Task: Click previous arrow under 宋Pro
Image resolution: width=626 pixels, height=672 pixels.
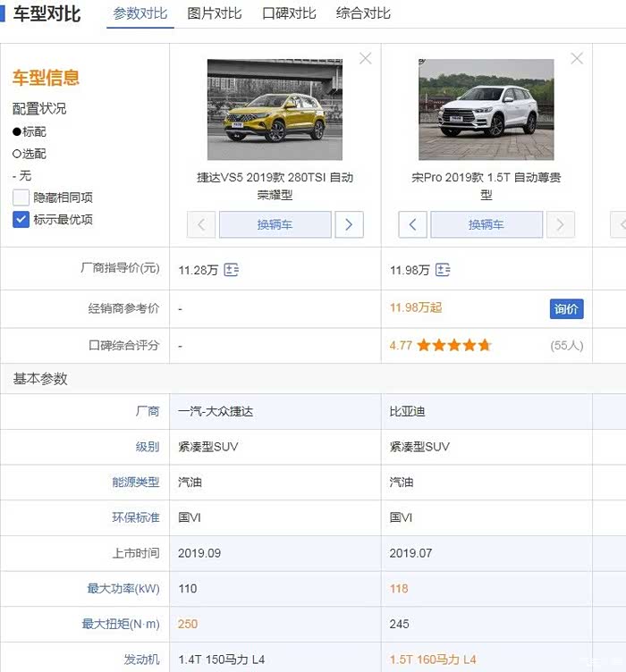Action: click(412, 224)
